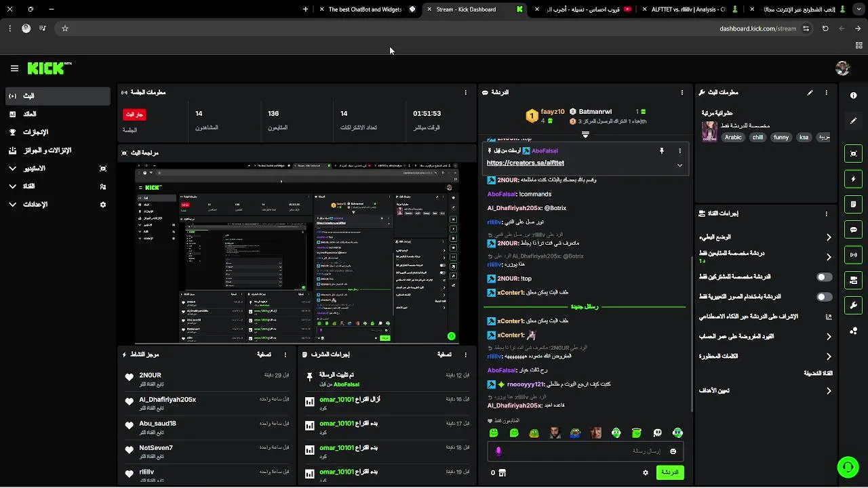Viewport: 868px width, 488px height.
Task: Toggle emote-only chat switch
Action: [824, 297]
